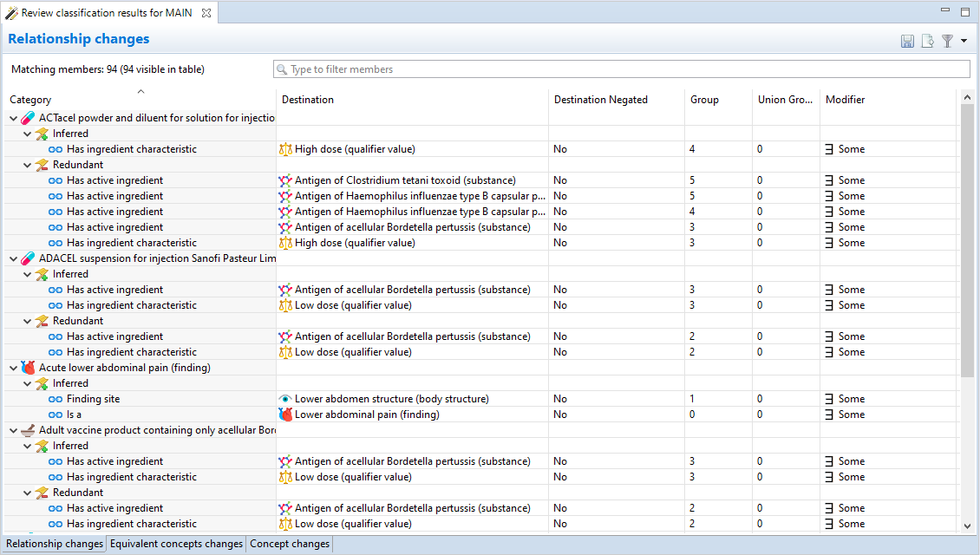The width and height of the screenshot is (980, 555).
Task: Collapse the Acute lower abdominal pain node
Action: click(13, 368)
